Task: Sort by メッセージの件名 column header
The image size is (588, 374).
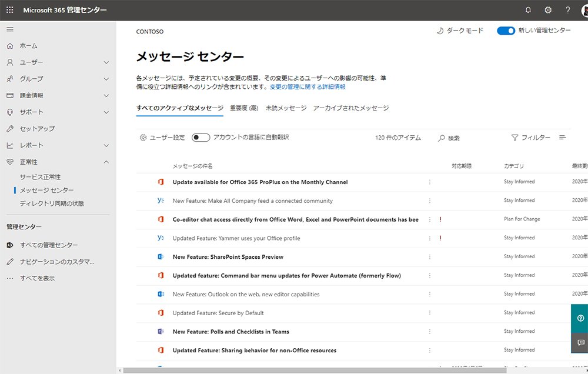Action: pyautogui.click(x=192, y=166)
